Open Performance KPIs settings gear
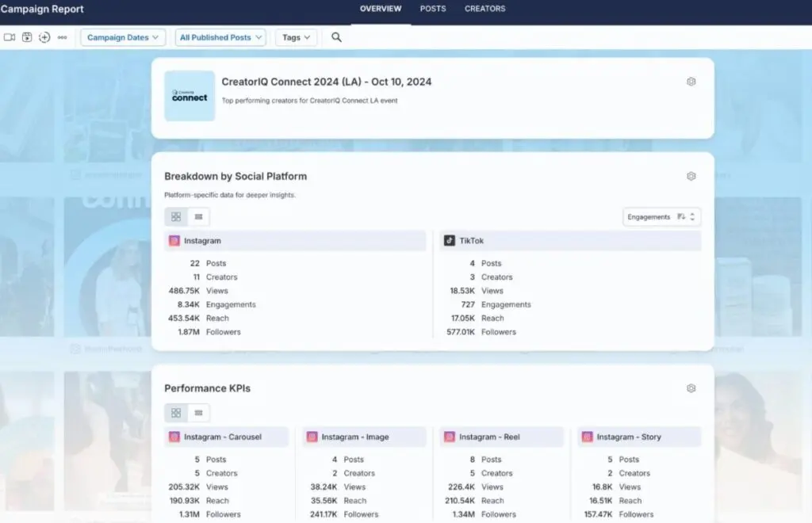The image size is (812, 523). (x=691, y=388)
